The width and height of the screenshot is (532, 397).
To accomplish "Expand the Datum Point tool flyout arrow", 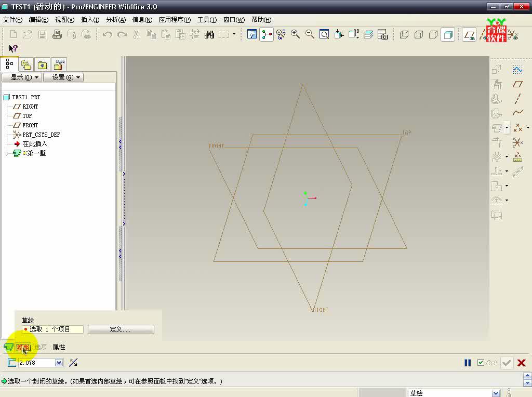I will pyautogui.click(x=528, y=128).
